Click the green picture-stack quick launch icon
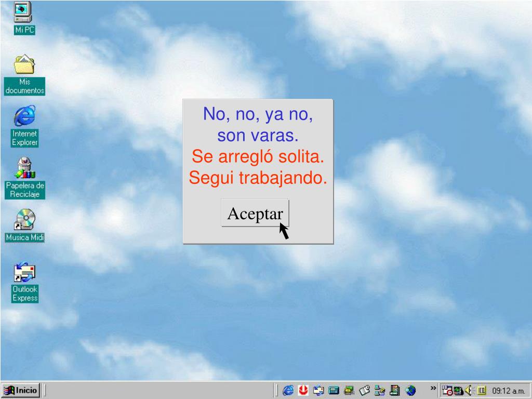This screenshot has width=532, height=399. point(349,391)
